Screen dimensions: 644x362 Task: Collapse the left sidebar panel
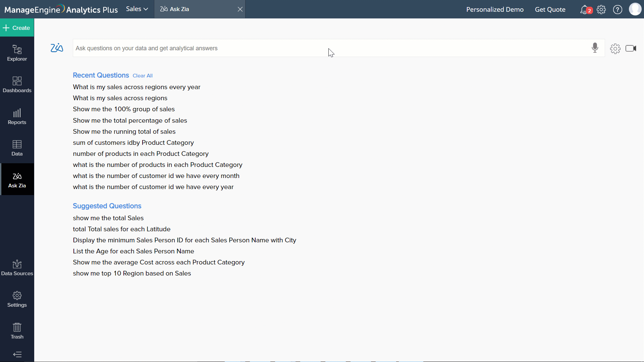click(17, 354)
